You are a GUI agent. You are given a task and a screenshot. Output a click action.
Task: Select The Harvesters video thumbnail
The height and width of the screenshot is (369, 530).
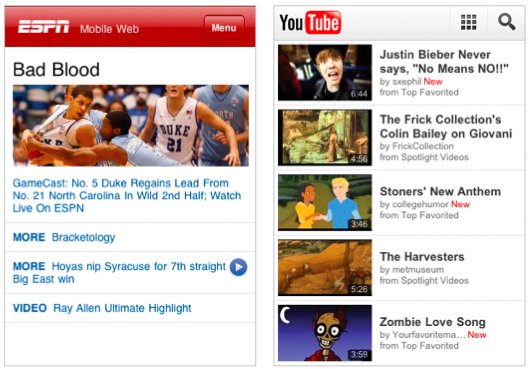click(x=325, y=268)
